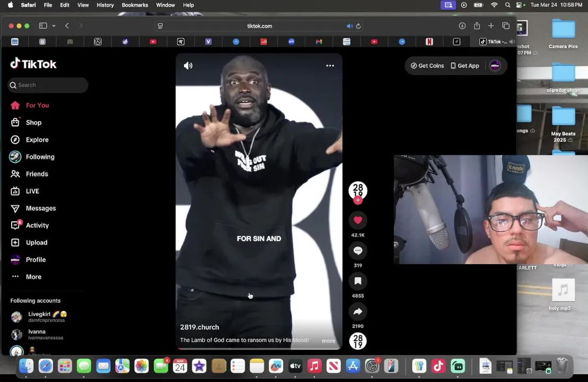588x382 pixels.
Task: Open the For You feed
Action: point(30,106)
